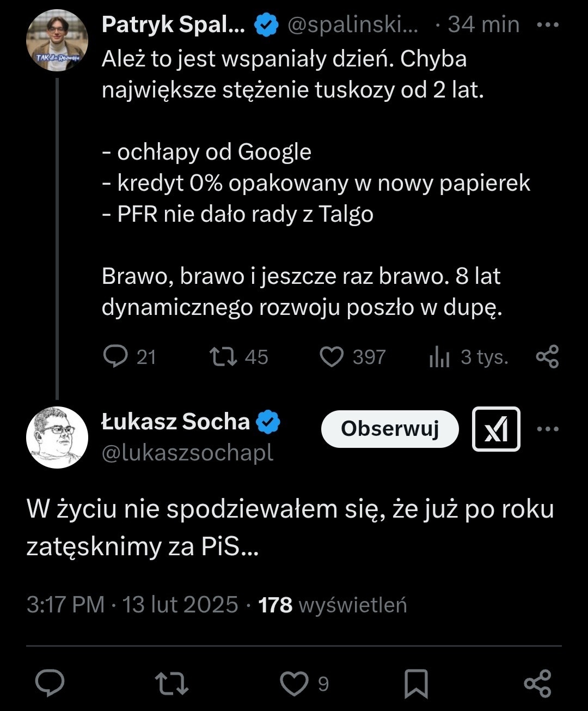Open @lukaszsochapl profile handle
The image size is (588, 711).
pos(187,453)
